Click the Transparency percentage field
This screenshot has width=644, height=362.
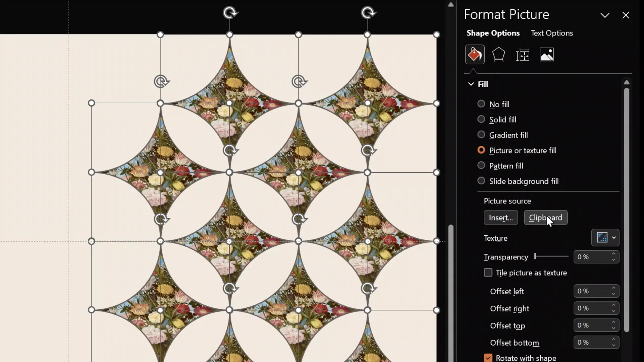click(x=591, y=257)
